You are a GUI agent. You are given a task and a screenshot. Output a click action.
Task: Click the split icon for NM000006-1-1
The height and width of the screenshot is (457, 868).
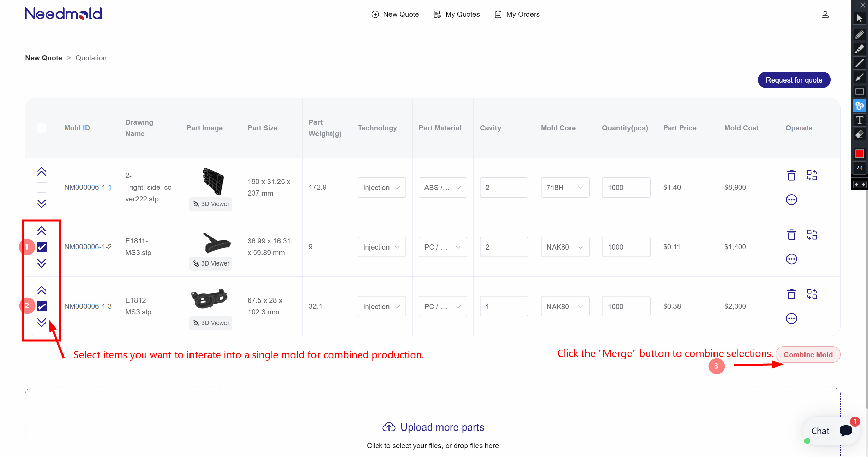(x=812, y=175)
